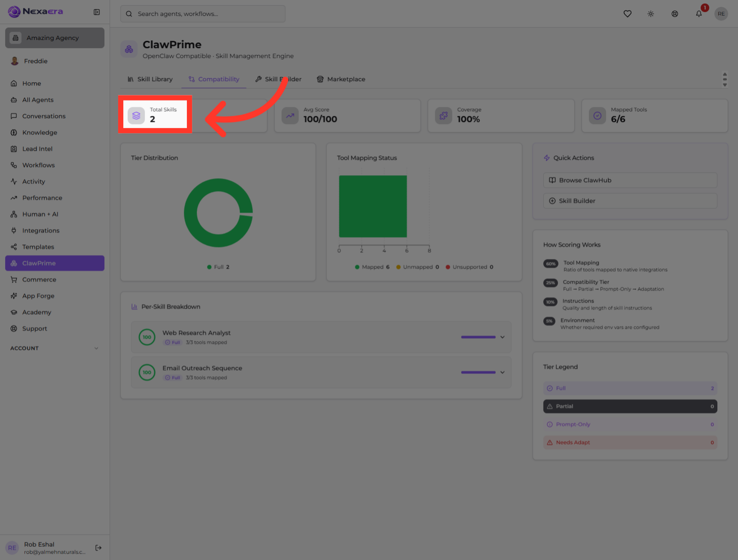Image resolution: width=738 pixels, height=560 pixels.
Task: Open Knowledge section
Action: (x=55, y=132)
